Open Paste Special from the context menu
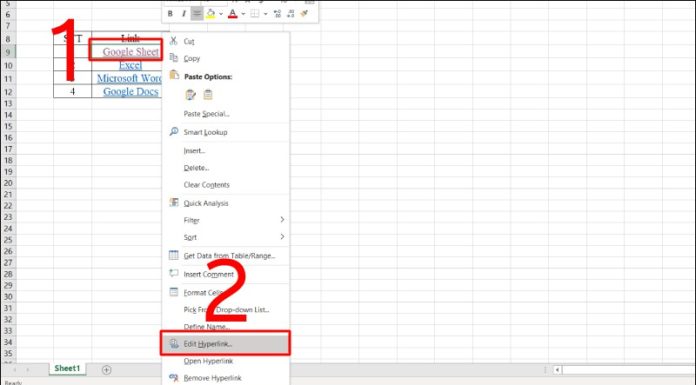 [226, 114]
